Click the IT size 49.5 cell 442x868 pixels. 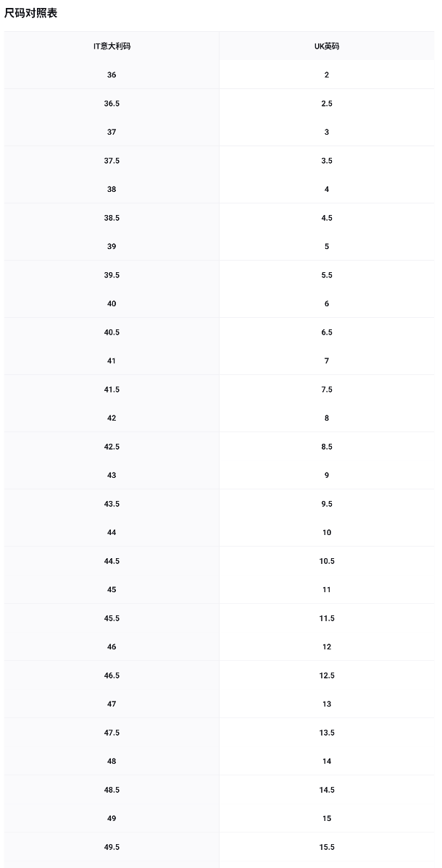point(112,847)
